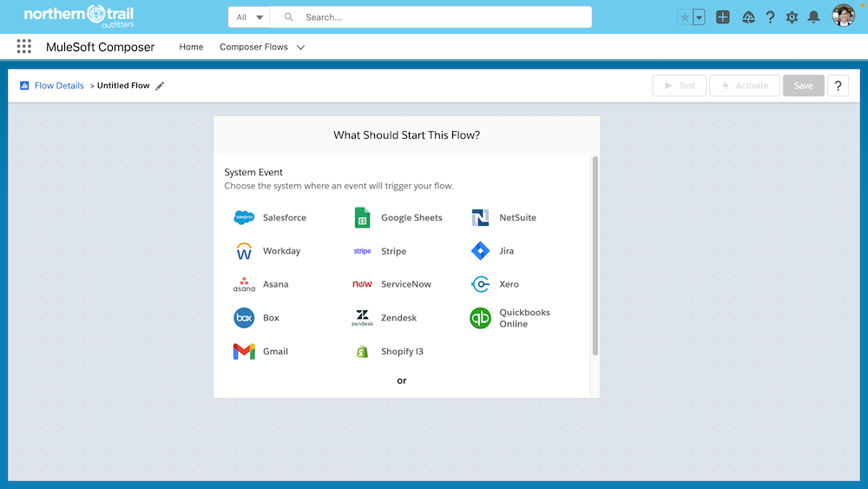Open the Favorites list dropdown arrow
The width and height of the screenshot is (868, 489).
[699, 17]
